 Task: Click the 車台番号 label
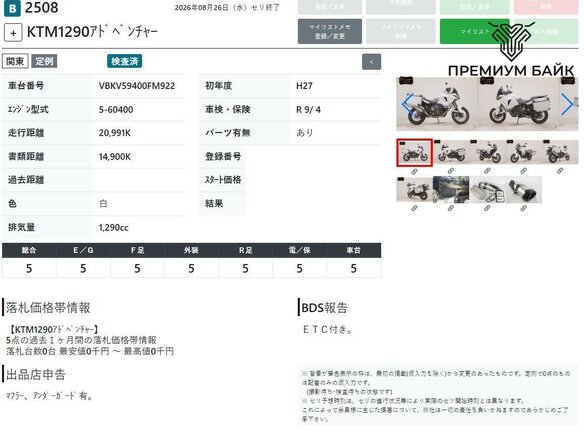(26, 86)
